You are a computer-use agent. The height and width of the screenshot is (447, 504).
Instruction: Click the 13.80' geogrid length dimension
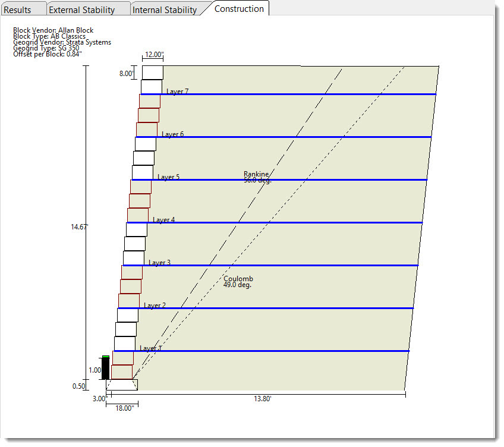262,399
